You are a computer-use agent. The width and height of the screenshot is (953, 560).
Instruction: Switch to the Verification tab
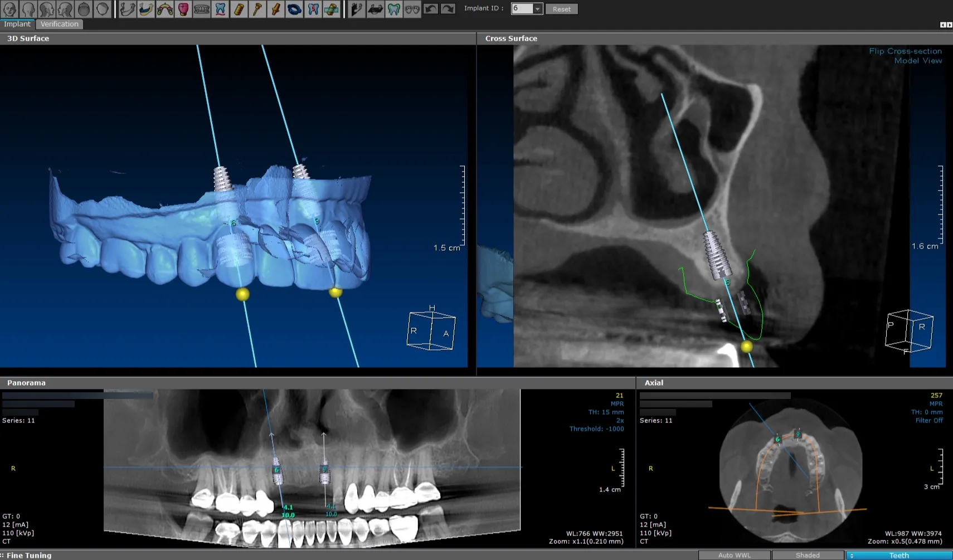tap(60, 24)
